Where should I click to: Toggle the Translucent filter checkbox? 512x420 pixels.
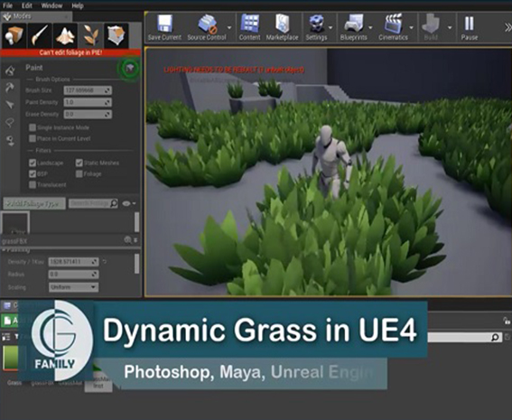tap(33, 185)
